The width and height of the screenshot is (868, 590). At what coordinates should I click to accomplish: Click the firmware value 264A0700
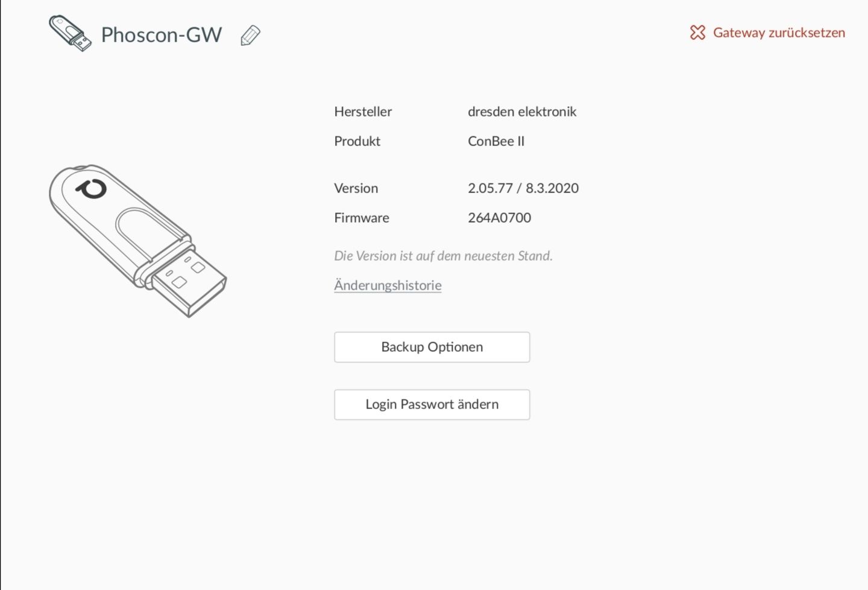click(499, 218)
